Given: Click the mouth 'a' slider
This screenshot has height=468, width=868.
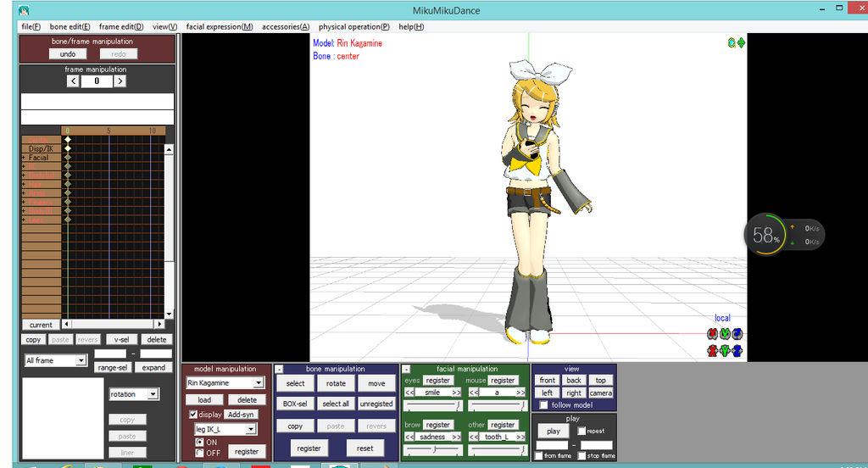Looking at the screenshot, I should click(497, 406).
